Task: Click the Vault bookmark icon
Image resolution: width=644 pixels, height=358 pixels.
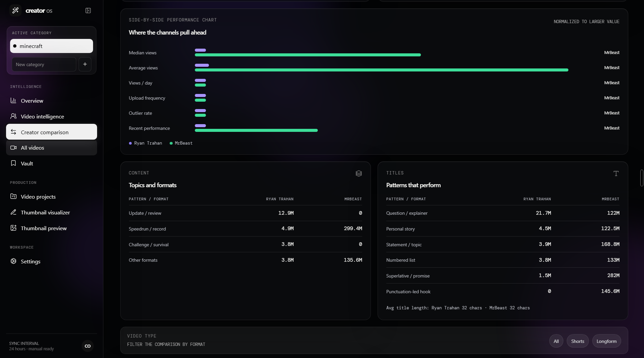Action: [x=13, y=163]
